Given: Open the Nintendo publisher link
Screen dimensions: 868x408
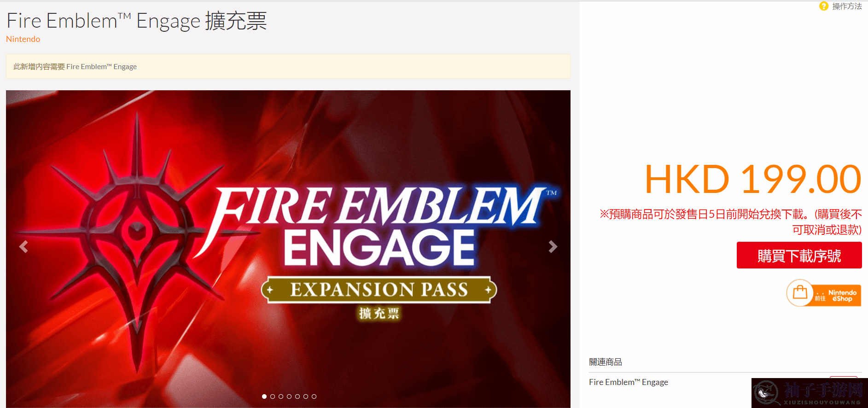Looking at the screenshot, I should (23, 39).
